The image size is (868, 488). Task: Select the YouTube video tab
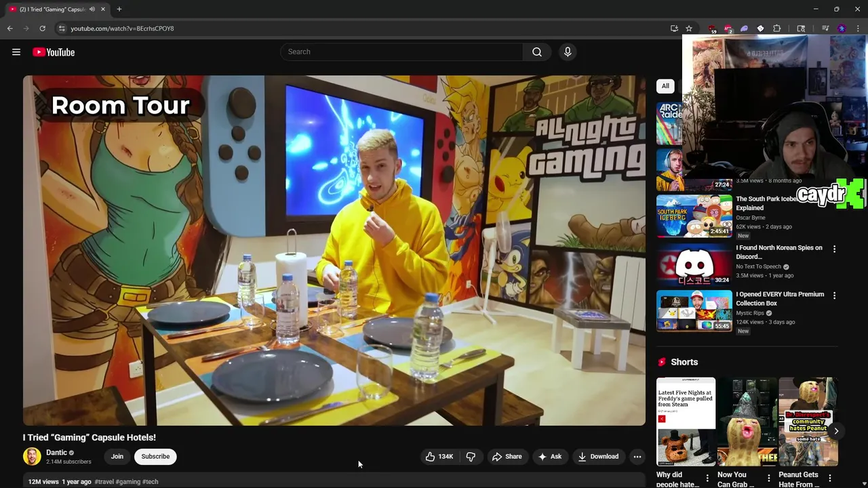[57, 9]
